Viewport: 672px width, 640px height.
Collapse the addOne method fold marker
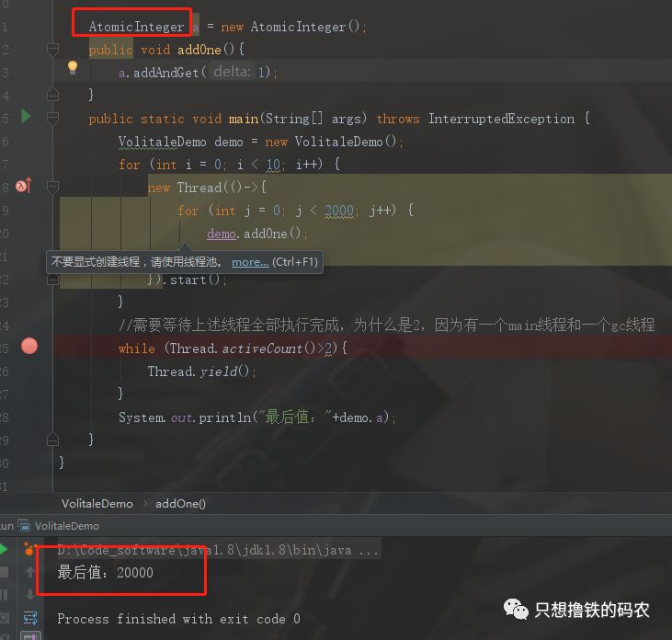point(52,50)
